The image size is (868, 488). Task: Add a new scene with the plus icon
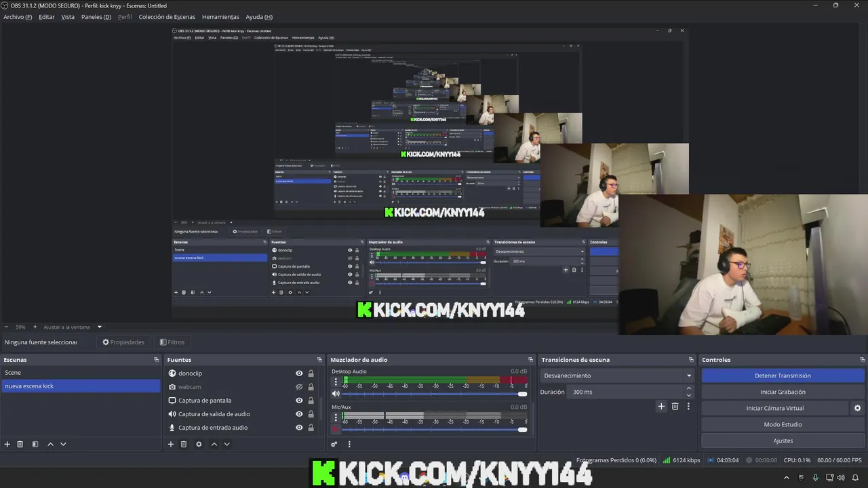coord(7,444)
